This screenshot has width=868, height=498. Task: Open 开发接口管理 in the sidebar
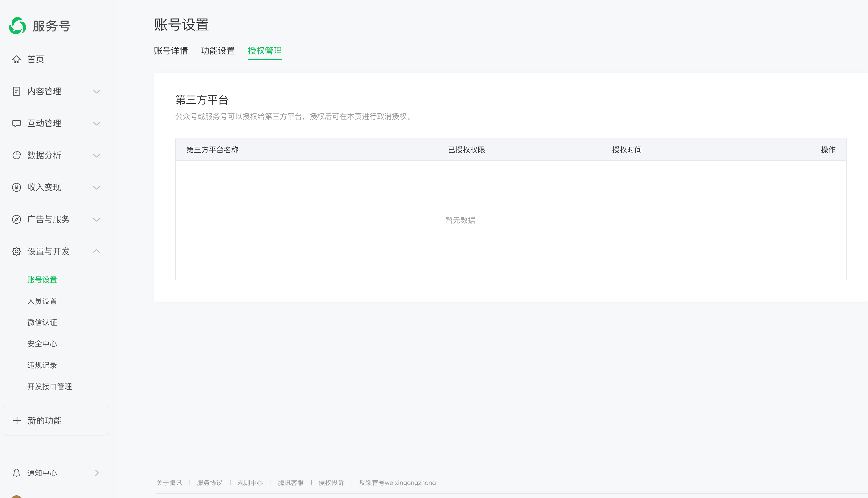pyautogui.click(x=50, y=386)
